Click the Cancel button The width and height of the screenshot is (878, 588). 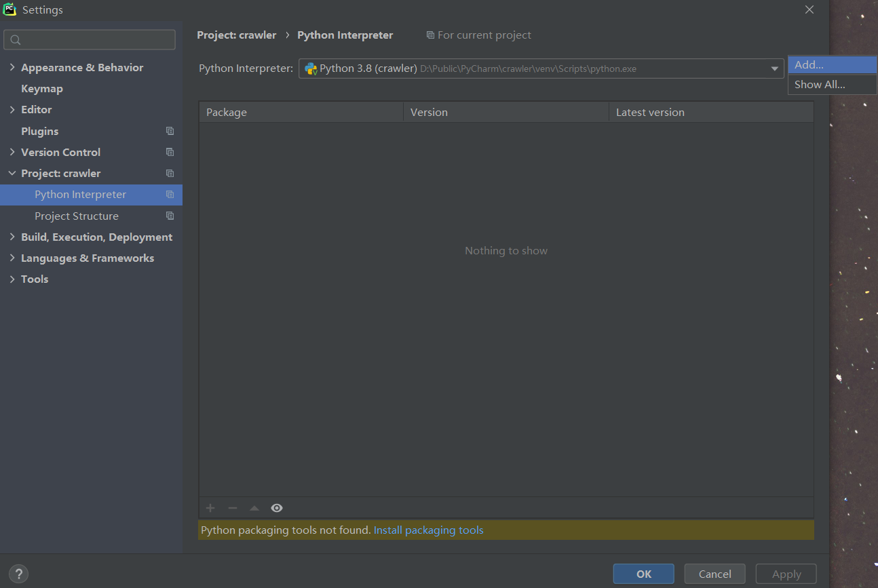714,574
